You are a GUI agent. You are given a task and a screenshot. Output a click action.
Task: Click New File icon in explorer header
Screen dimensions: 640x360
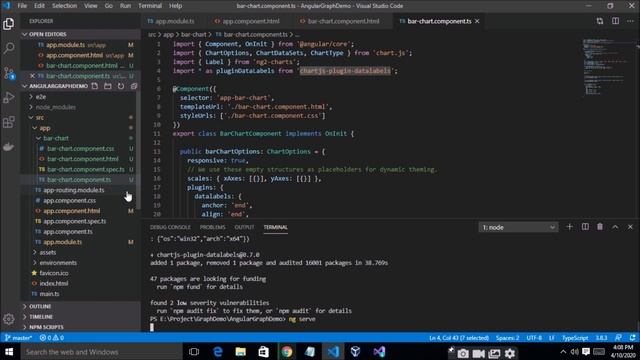coord(95,86)
